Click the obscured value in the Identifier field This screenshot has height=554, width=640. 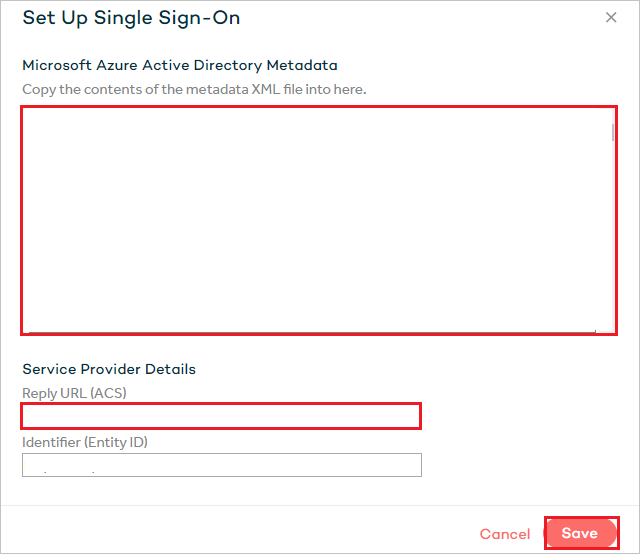[65, 467]
